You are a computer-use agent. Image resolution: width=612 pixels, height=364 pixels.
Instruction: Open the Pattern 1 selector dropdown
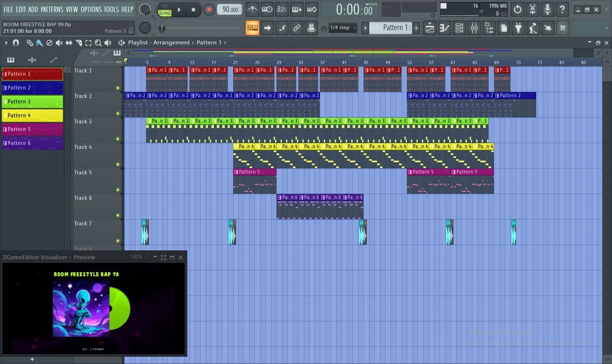(391, 28)
